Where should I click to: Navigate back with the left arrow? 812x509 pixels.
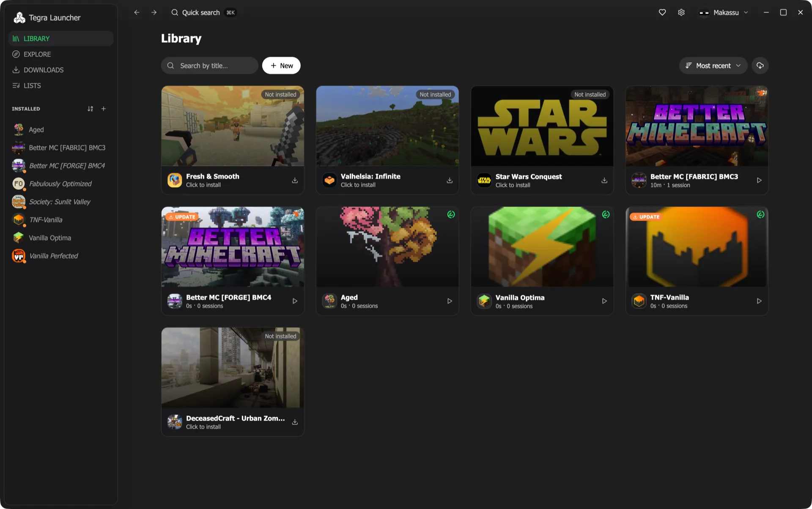point(137,13)
